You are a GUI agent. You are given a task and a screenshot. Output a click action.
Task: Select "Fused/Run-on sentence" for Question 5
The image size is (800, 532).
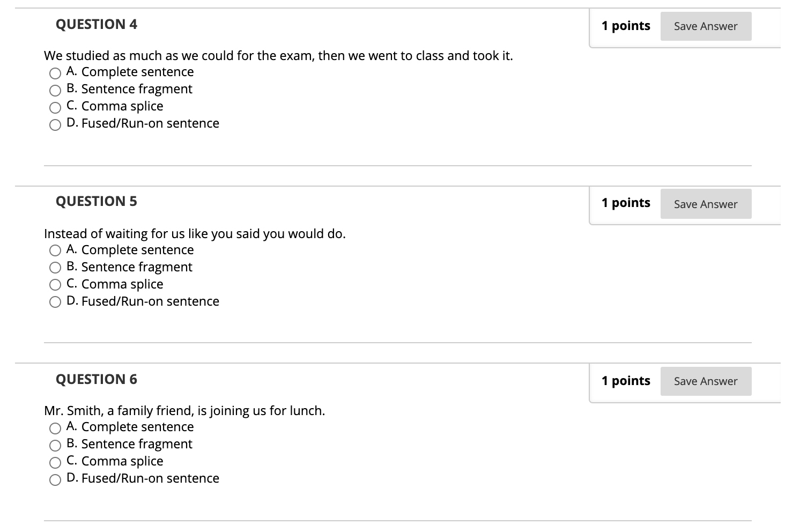pyautogui.click(x=55, y=302)
